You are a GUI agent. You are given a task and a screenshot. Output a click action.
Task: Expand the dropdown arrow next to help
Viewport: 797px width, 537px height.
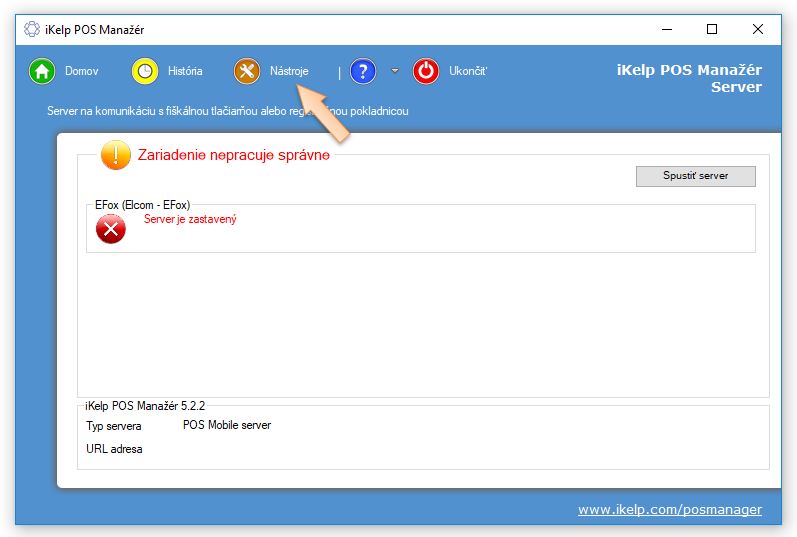[x=395, y=71]
